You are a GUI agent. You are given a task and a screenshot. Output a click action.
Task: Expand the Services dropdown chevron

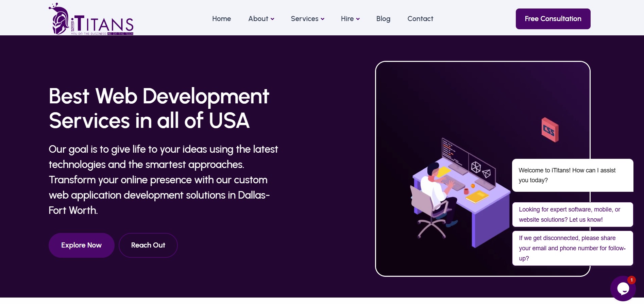pyautogui.click(x=322, y=19)
